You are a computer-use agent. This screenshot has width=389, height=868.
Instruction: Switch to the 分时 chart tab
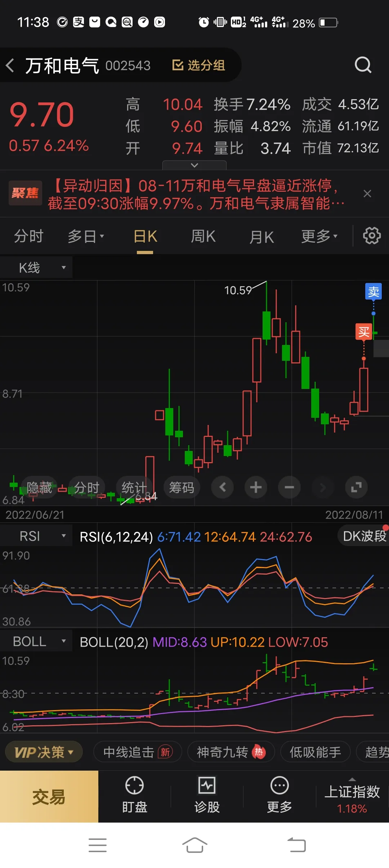tap(29, 236)
